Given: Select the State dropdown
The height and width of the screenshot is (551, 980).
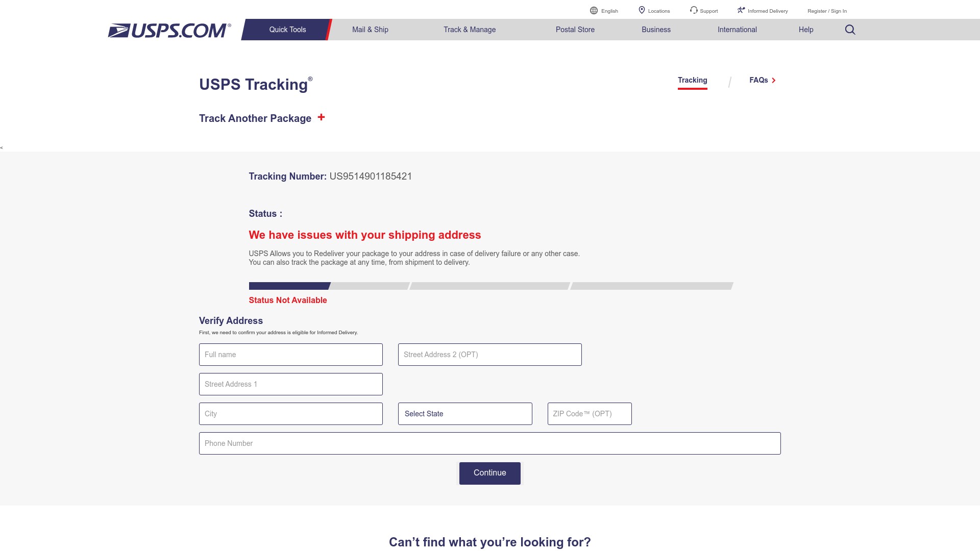Looking at the screenshot, I should (464, 414).
